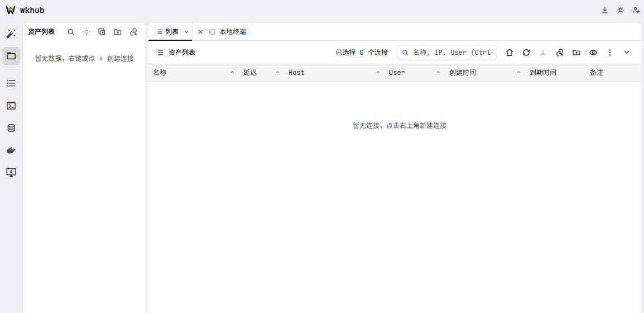Image resolution: width=644 pixels, height=313 pixels.
Task: Click the new folder icon in 资产列表 panel
Action: 117,32
